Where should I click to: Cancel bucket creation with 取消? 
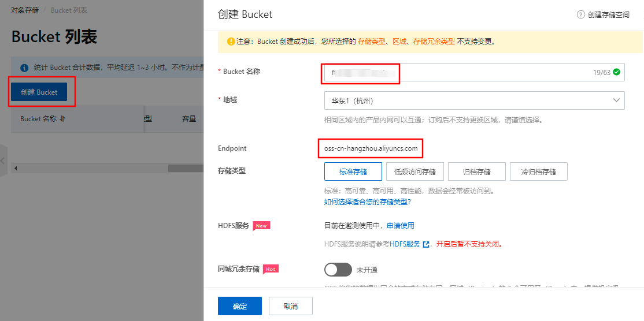[290, 307]
